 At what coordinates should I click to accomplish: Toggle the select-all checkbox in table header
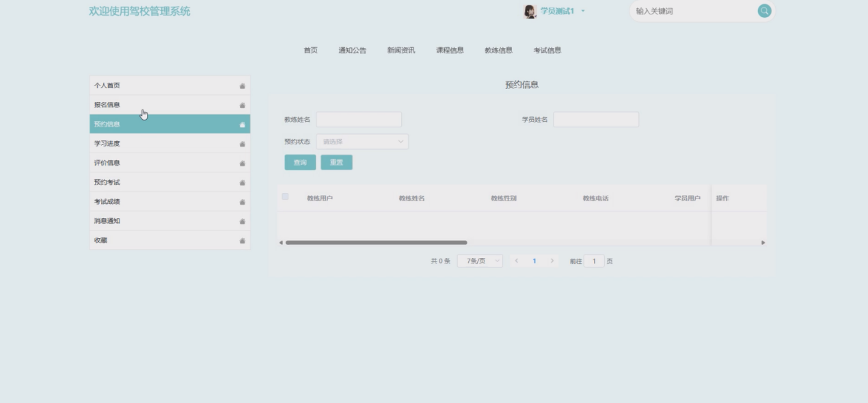pos(286,197)
